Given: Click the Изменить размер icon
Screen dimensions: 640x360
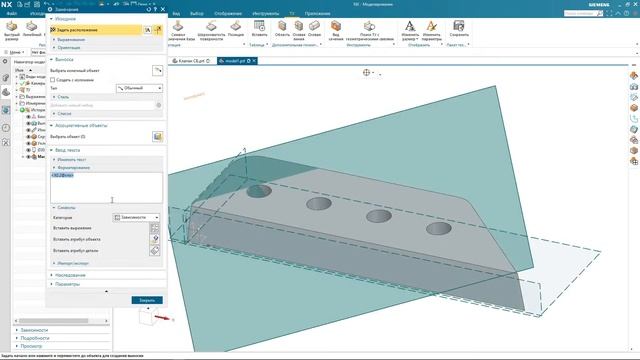Looking at the screenshot, I should point(410,26).
